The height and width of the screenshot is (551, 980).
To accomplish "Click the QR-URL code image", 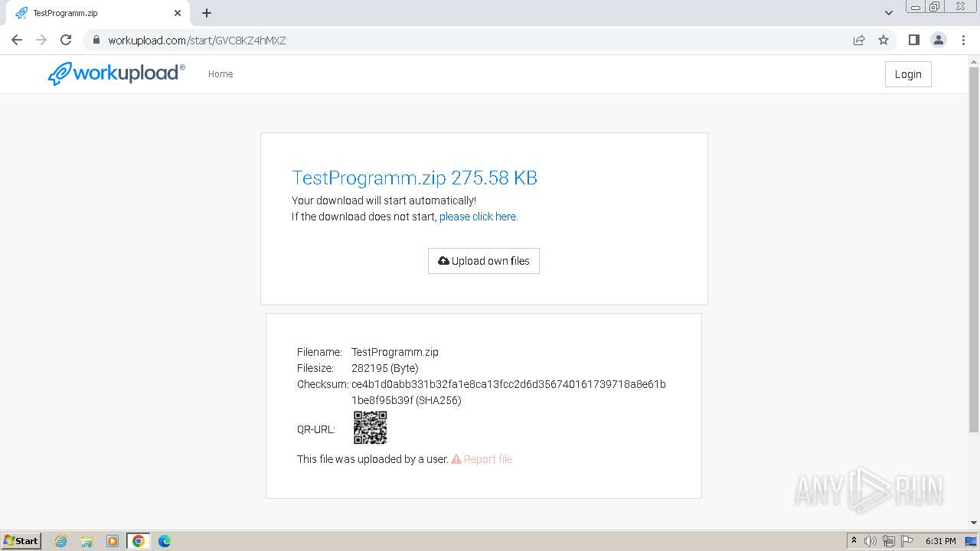I will coord(371,428).
